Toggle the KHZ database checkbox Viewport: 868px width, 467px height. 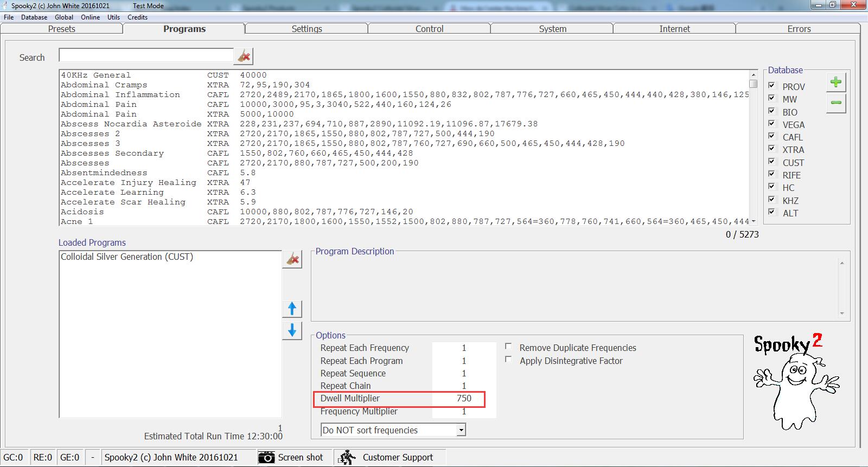(x=771, y=200)
